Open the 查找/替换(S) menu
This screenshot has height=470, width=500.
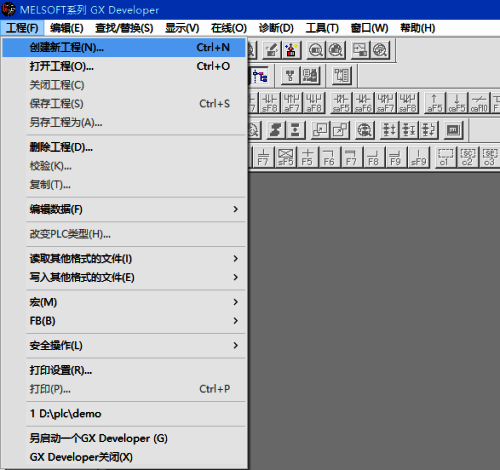tap(124, 28)
